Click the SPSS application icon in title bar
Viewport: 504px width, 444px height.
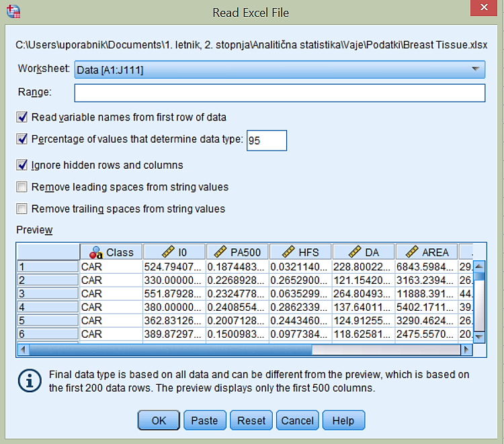(x=13, y=11)
